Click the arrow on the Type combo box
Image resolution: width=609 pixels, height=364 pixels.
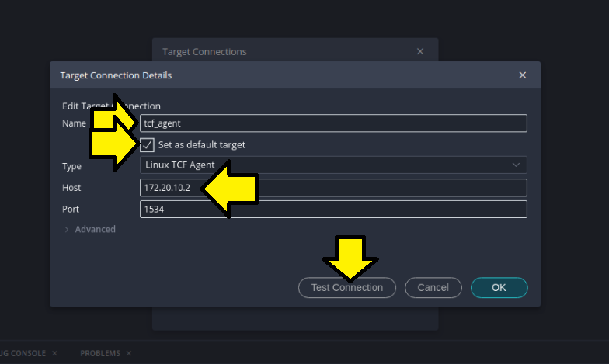pos(516,165)
